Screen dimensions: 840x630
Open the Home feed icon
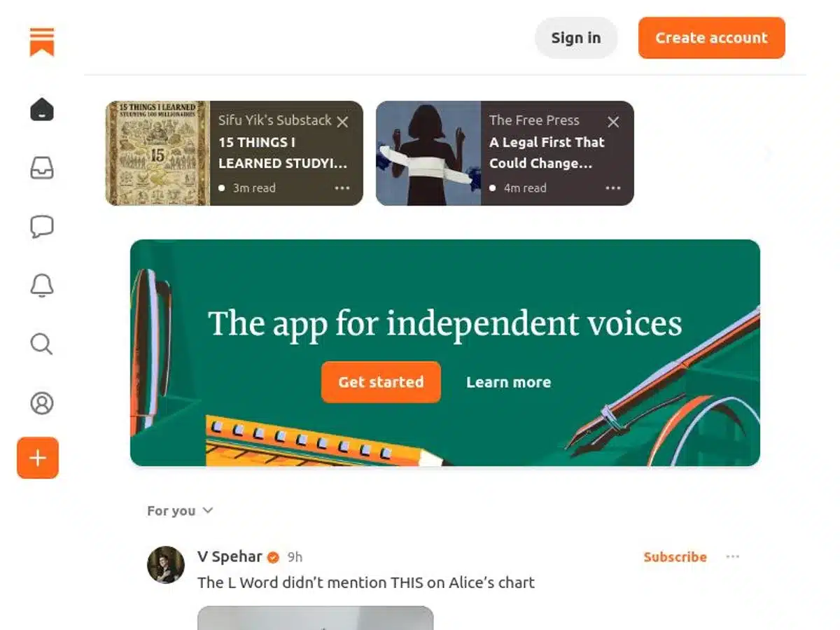point(40,109)
